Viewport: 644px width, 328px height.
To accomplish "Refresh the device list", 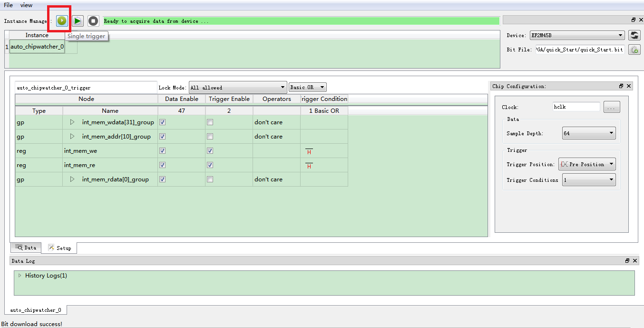I will click(x=634, y=35).
